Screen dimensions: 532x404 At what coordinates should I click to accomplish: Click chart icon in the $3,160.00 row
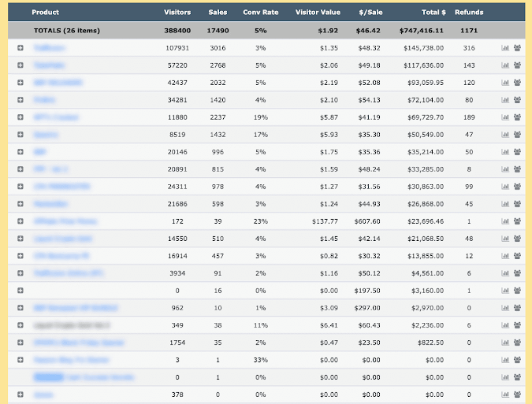point(505,291)
